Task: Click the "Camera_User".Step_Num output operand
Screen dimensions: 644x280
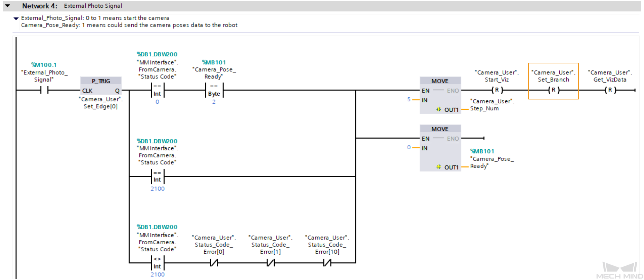Action: tap(492, 105)
